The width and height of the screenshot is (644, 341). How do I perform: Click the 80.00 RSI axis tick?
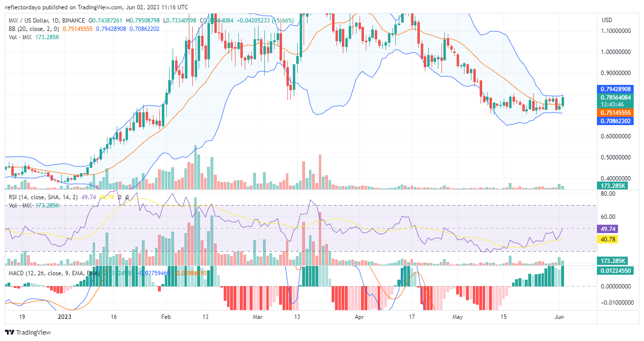point(609,194)
